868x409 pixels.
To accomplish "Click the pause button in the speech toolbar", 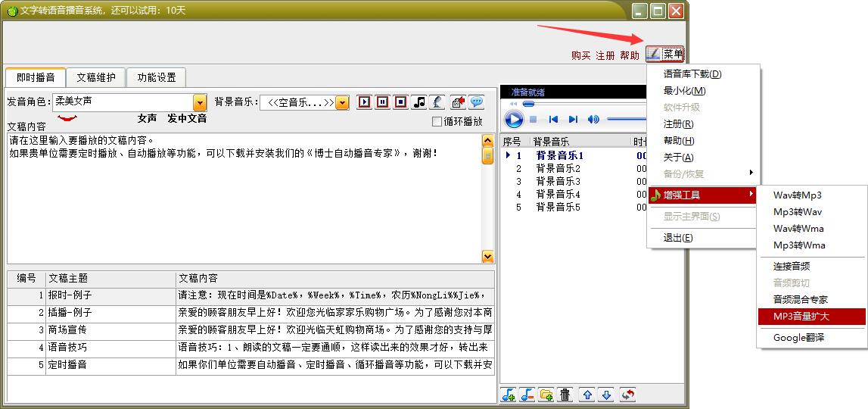I will [383, 102].
